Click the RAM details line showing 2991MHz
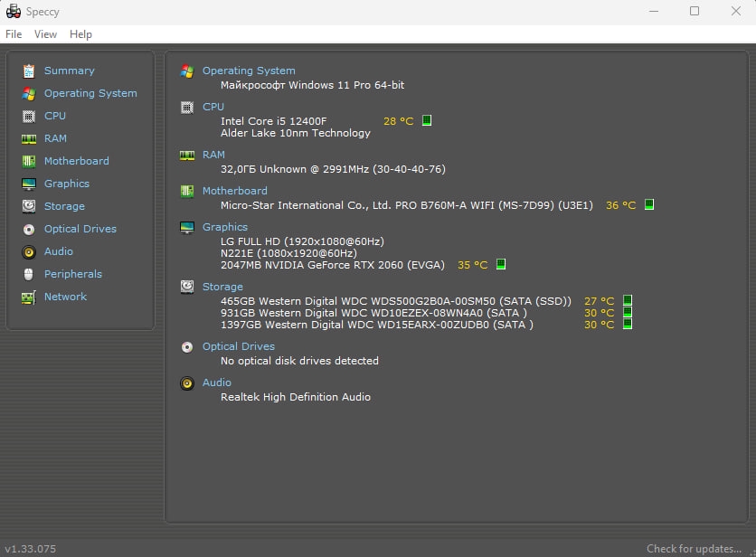 point(333,169)
